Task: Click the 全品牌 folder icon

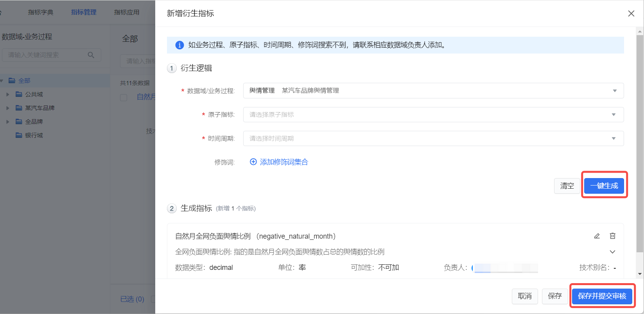Action: point(19,121)
